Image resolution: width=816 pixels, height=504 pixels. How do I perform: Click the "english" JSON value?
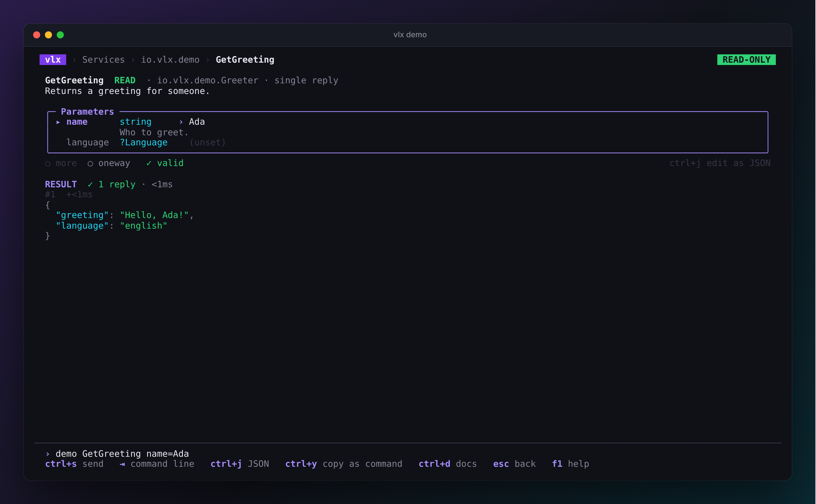pos(143,226)
